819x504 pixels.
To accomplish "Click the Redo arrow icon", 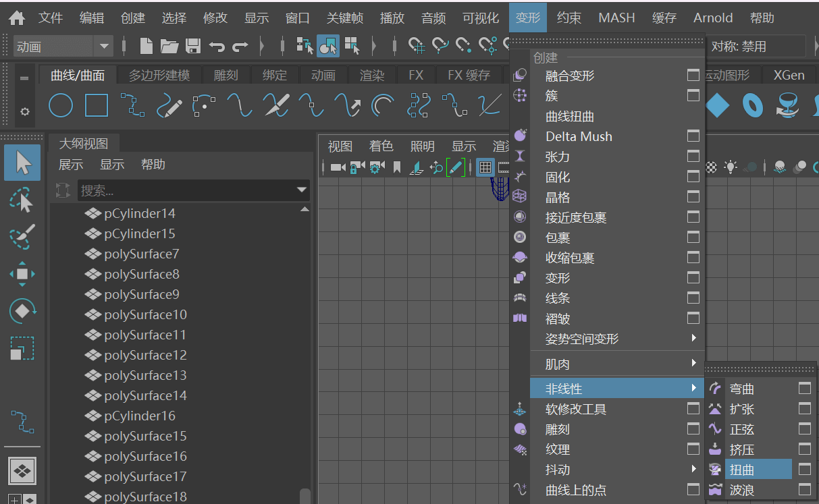I will point(240,47).
